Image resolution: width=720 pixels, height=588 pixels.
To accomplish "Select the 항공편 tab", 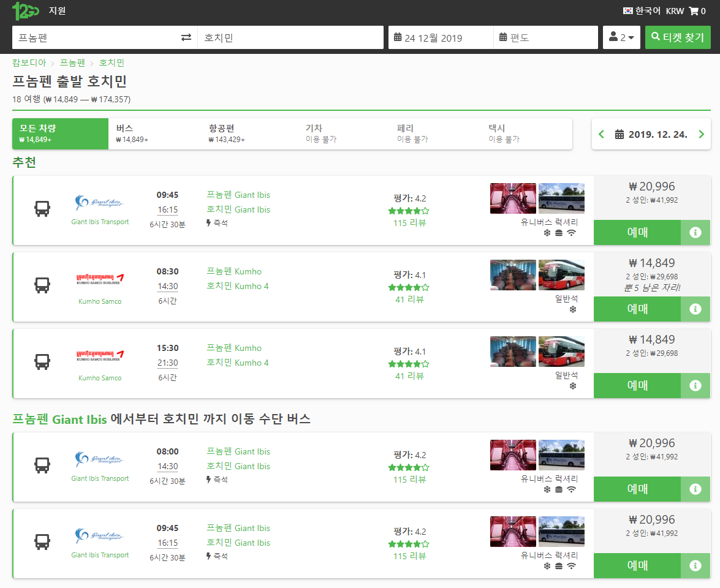I will tap(248, 134).
